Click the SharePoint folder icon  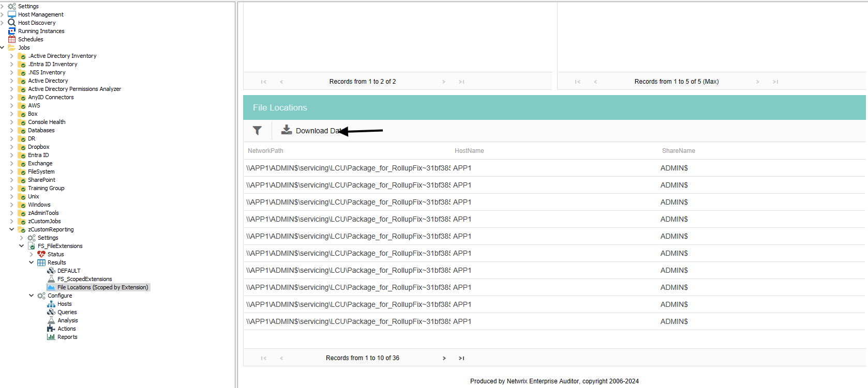[x=22, y=180]
